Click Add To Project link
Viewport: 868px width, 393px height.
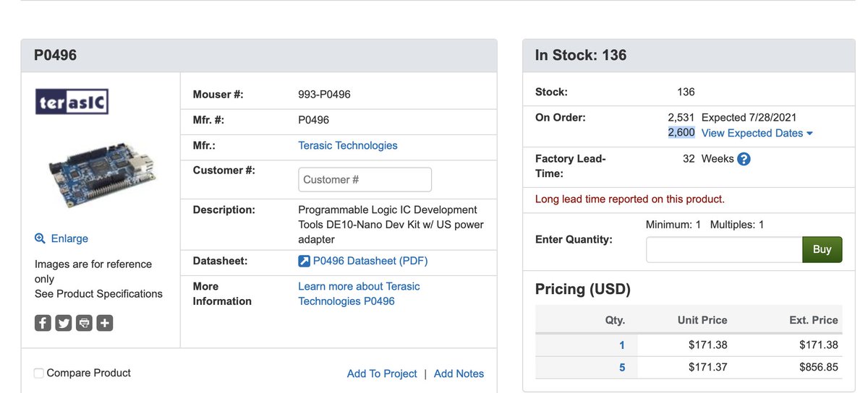(x=382, y=373)
